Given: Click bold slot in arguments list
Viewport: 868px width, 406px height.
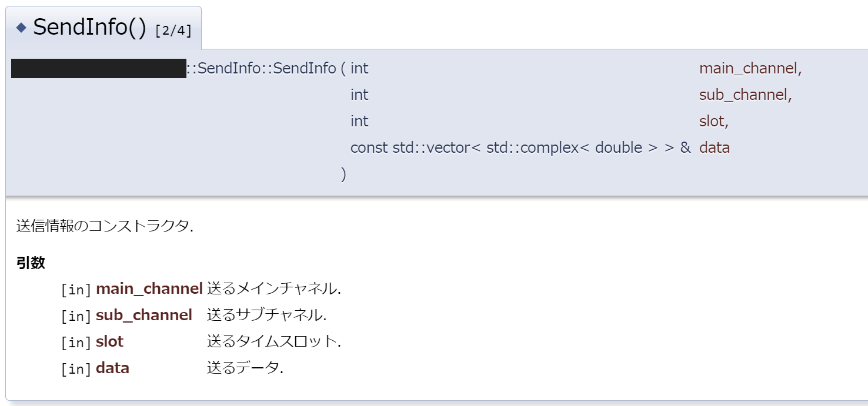Looking at the screenshot, I should 110,341.
